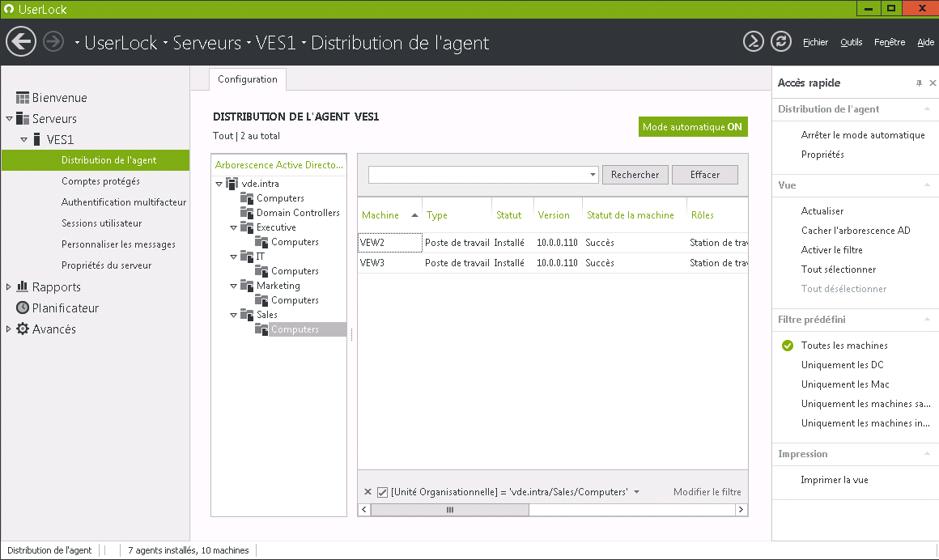This screenshot has width=939, height=560.
Task: Click the refresh circular arrows icon
Action: pos(781,41)
